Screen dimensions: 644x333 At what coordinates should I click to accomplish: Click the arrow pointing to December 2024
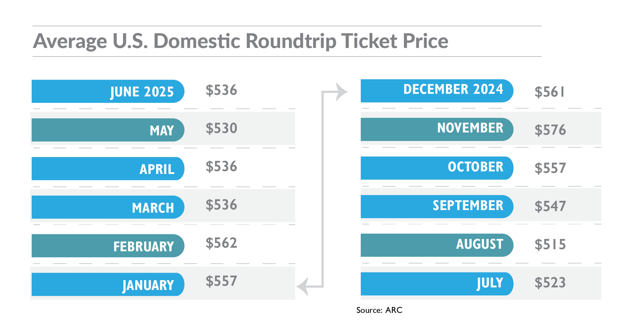342,92
